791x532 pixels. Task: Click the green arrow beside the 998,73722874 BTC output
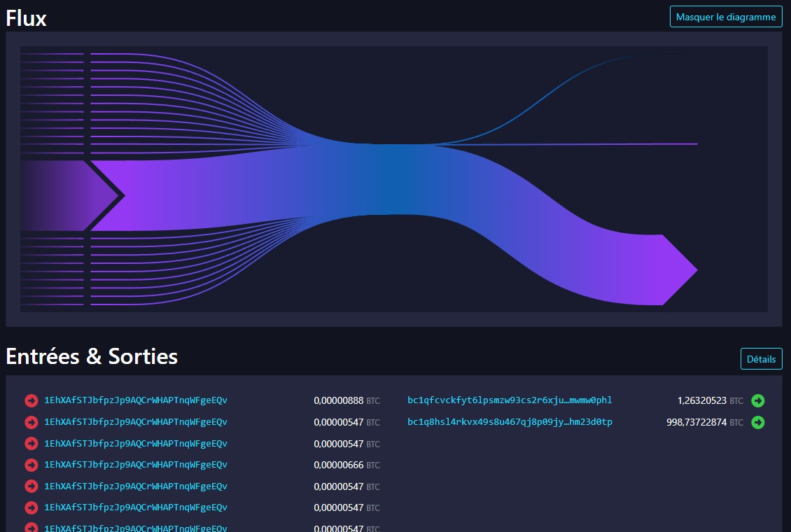(x=757, y=422)
